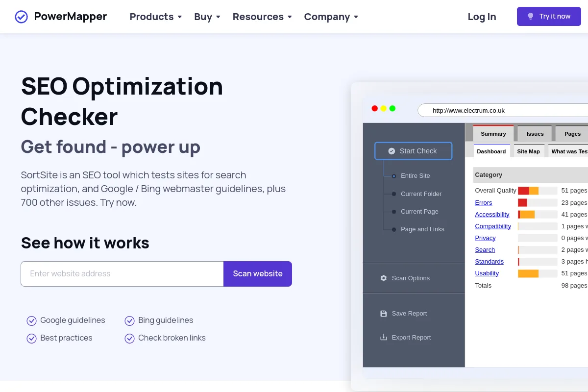The width and height of the screenshot is (588, 392).
Task: Click the SEO Optimization Checker heading
Action: (x=122, y=101)
